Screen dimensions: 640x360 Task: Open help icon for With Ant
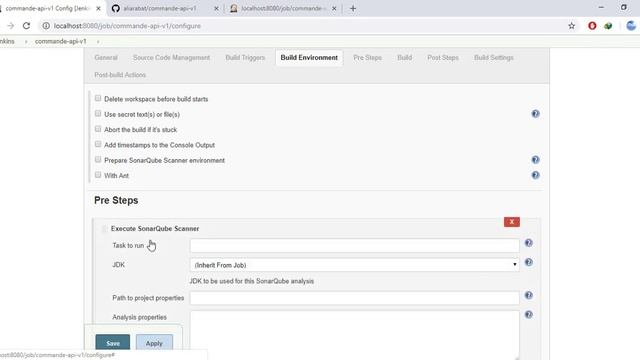[x=535, y=176]
